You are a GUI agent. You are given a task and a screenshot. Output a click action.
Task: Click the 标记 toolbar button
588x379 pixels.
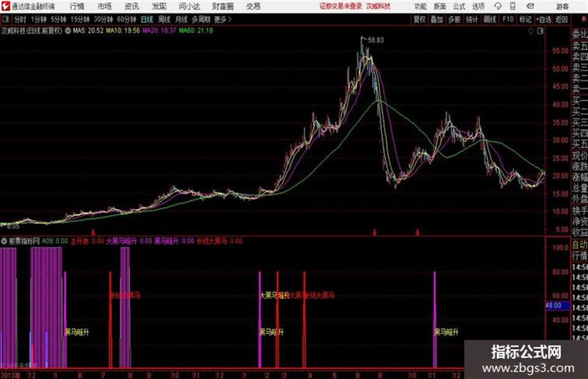525,19
